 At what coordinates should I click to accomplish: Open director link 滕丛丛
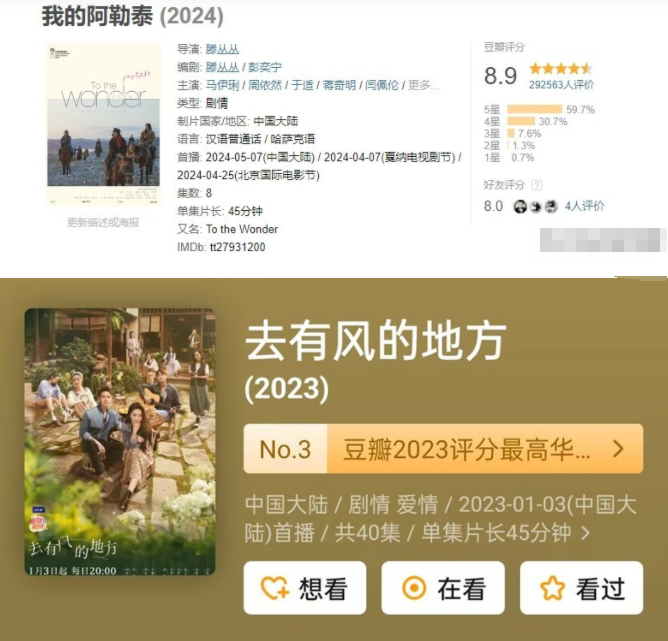tap(222, 49)
